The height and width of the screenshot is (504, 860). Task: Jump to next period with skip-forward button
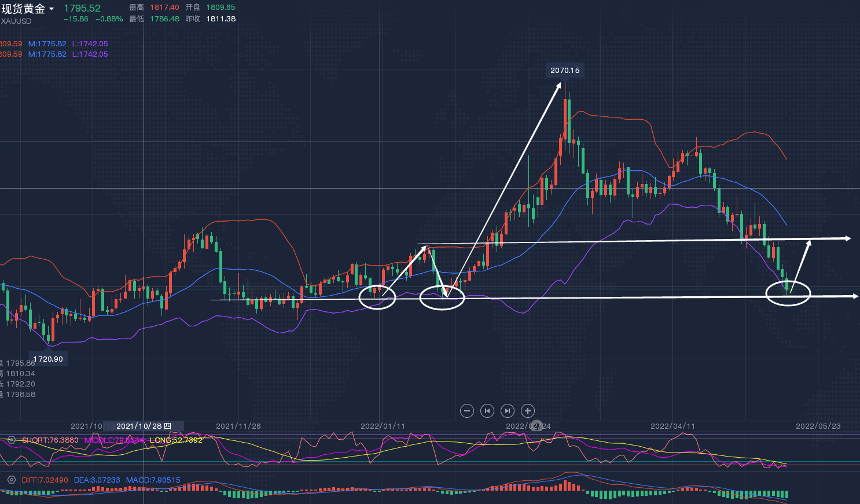point(508,411)
